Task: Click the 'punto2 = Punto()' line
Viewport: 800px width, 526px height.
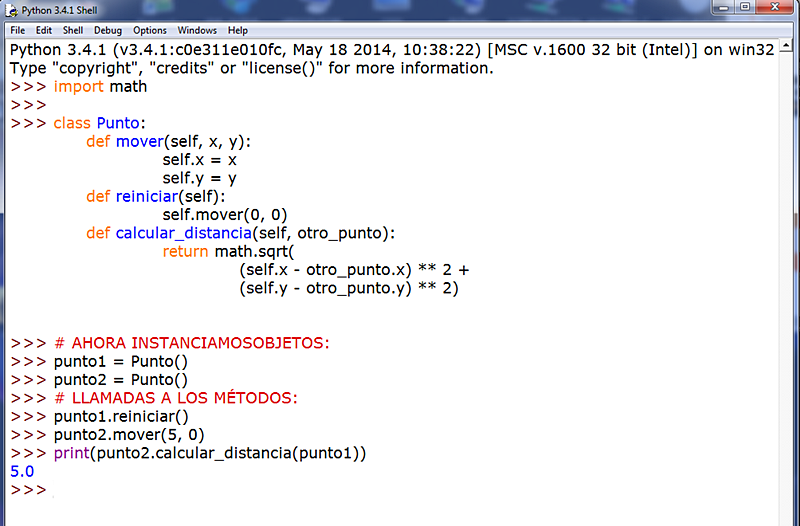Action: [121, 380]
